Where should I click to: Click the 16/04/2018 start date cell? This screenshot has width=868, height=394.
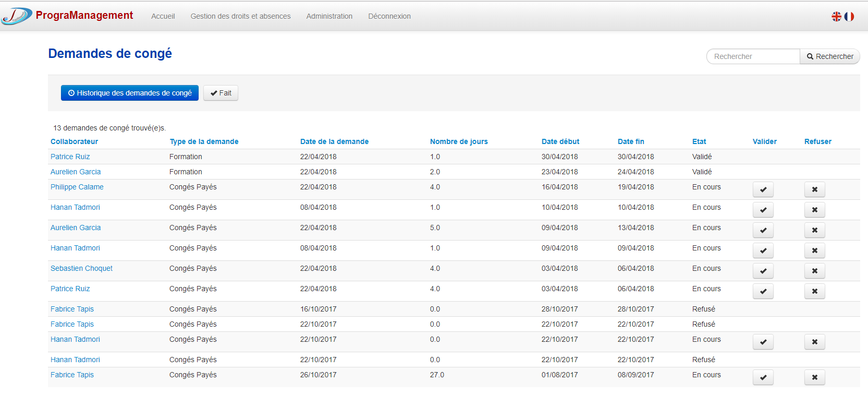559,187
